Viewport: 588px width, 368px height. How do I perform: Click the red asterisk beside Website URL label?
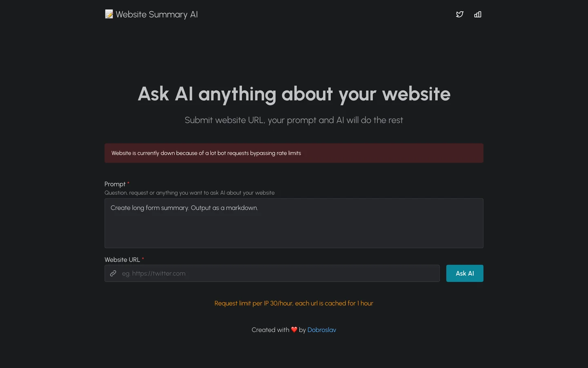click(143, 259)
